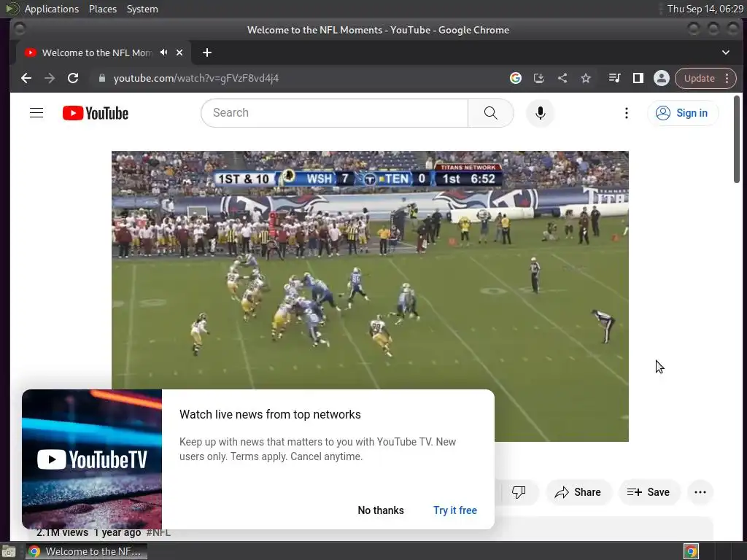Toggle Chrome side panel

pyautogui.click(x=638, y=78)
